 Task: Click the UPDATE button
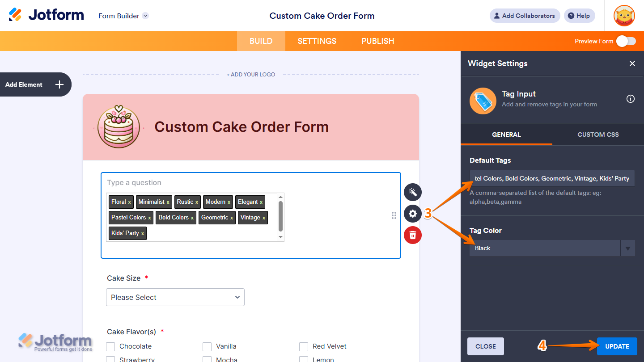(617, 346)
